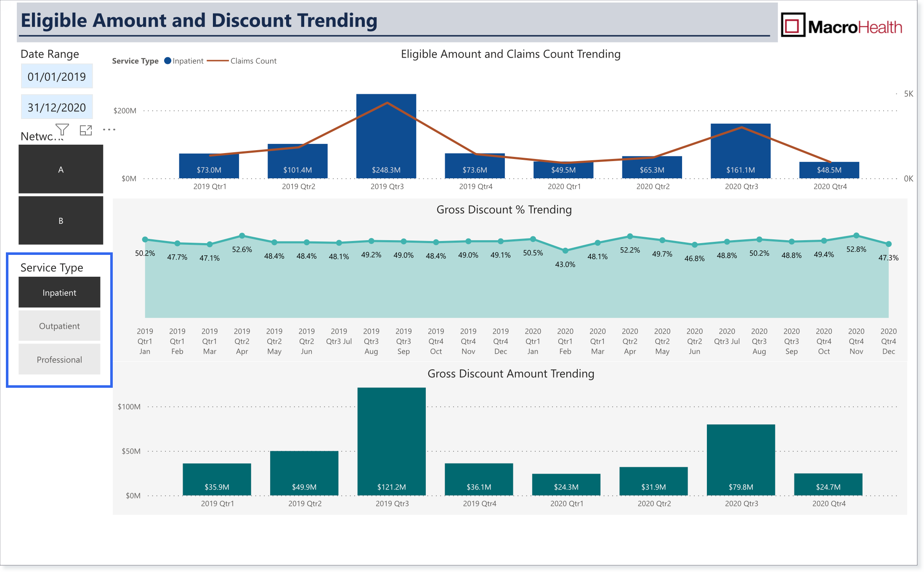924x572 pixels.
Task: Click the Gross Discount % Trending title
Action: click(504, 209)
